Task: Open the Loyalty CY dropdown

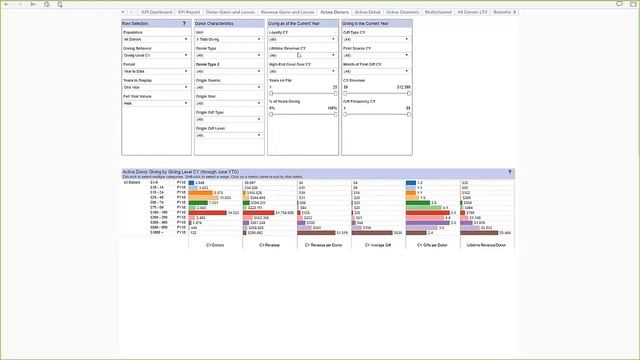Action: pyautogui.click(x=302, y=39)
